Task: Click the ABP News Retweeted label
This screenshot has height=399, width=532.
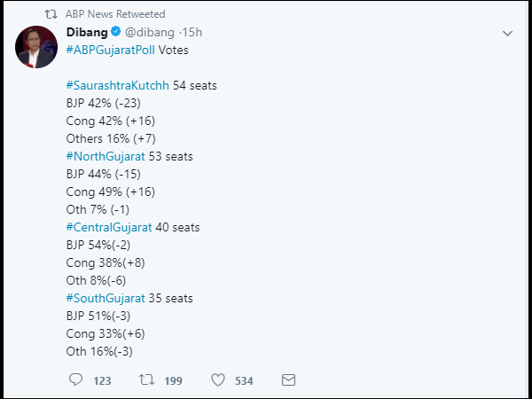Action: click(117, 14)
